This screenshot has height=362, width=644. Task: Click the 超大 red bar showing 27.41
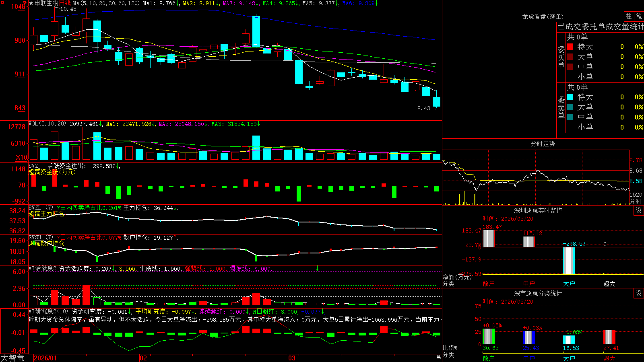click(609, 337)
